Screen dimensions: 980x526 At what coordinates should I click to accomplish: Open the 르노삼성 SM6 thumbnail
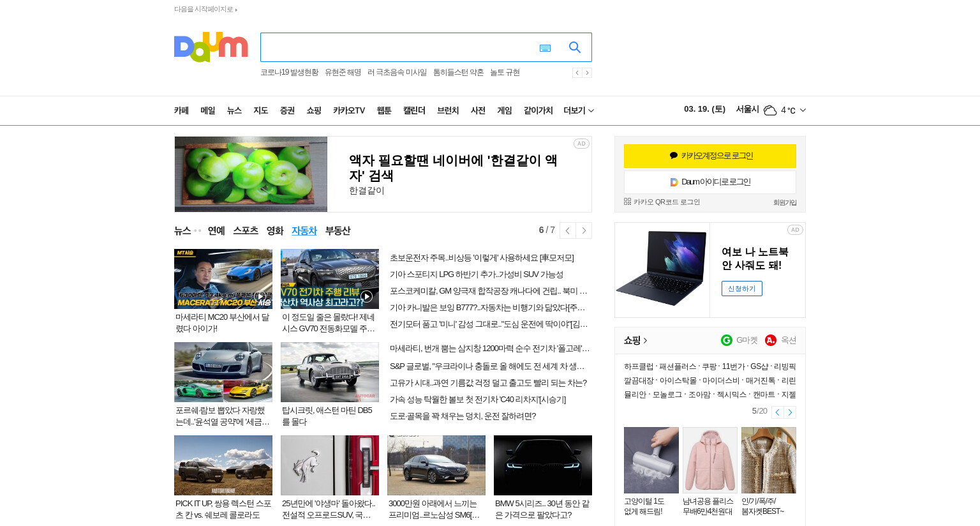click(436, 465)
